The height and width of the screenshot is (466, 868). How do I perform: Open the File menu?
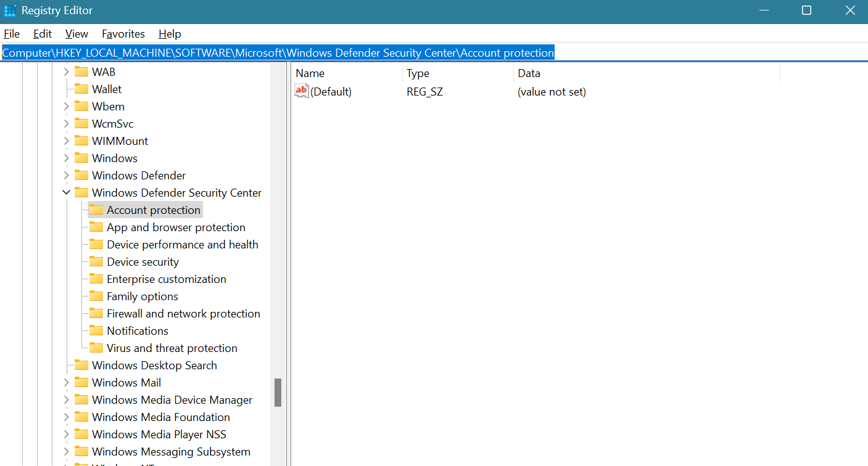pyautogui.click(x=12, y=34)
